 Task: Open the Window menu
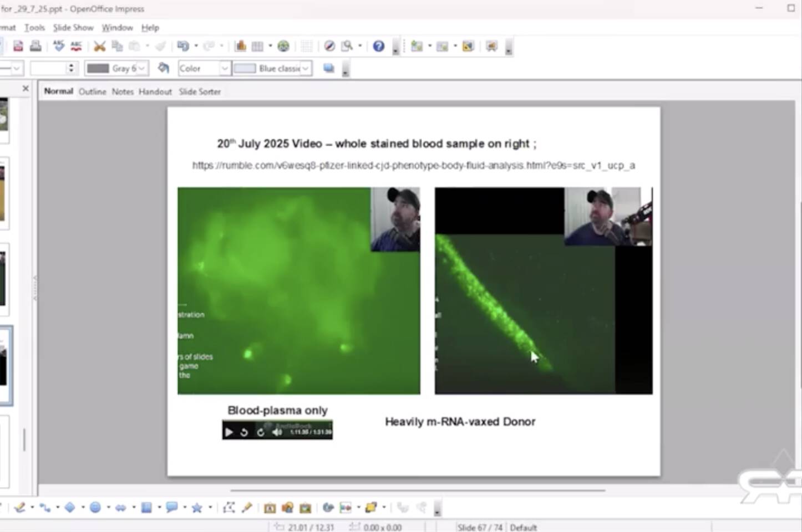117,27
